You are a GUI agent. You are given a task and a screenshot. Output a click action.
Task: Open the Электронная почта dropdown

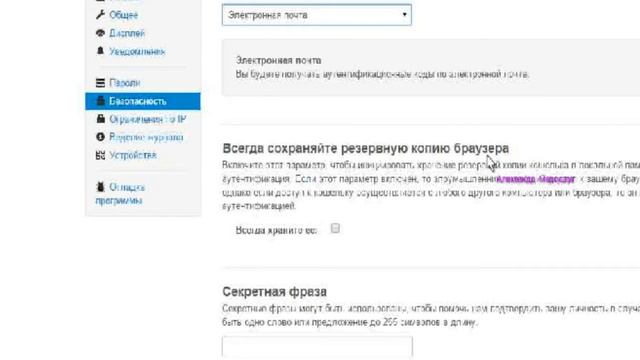coord(317,15)
